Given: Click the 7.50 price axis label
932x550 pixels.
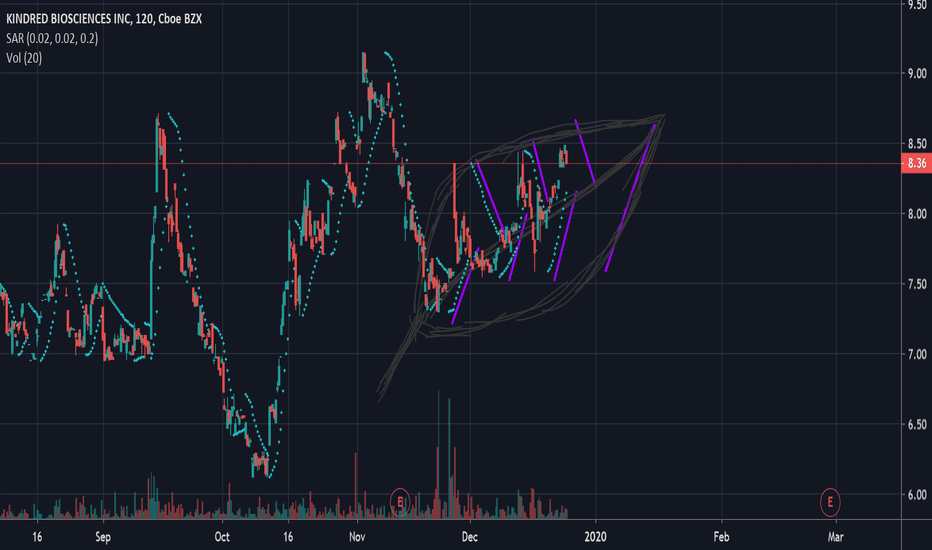Looking at the screenshot, I should 917,284.
